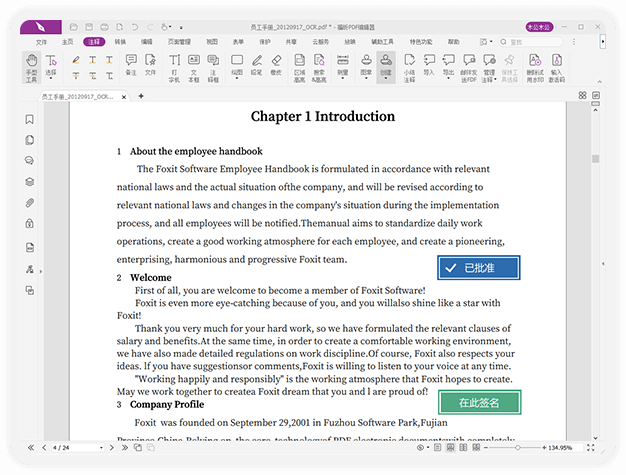Switch to the 转换 (Convert) tab
This screenshot has height=475, width=626.
point(120,42)
